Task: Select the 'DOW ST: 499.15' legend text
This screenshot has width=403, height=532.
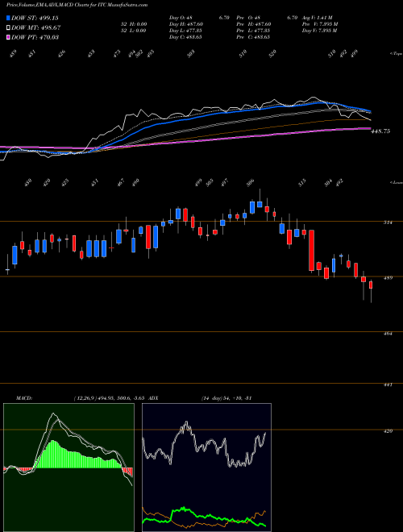Action: coord(35,18)
